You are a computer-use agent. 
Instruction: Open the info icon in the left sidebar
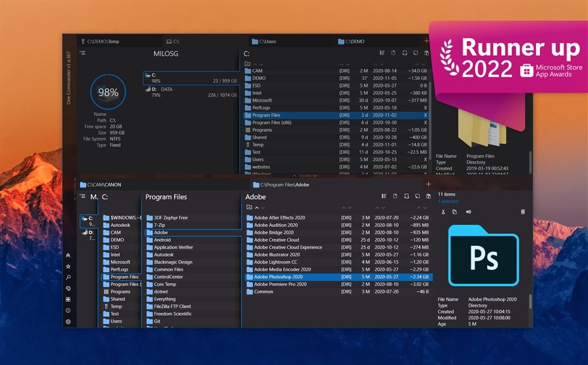click(68, 309)
